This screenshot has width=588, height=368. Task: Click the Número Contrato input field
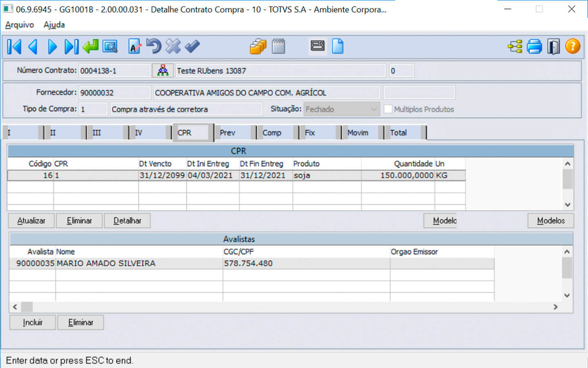click(114, 71)
